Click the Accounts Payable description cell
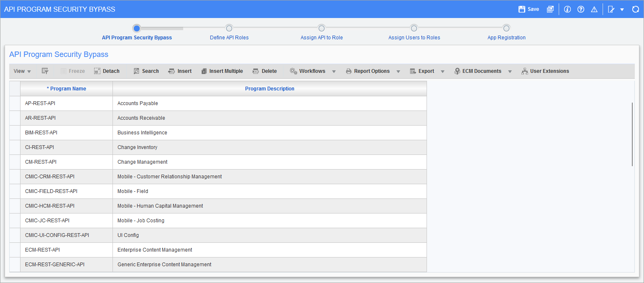 point(270,103)
